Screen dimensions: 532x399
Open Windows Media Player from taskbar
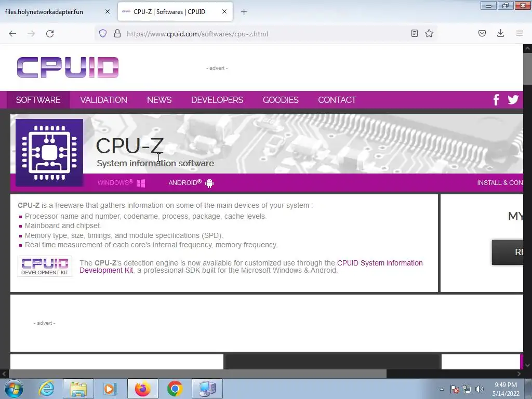point(110,389)
